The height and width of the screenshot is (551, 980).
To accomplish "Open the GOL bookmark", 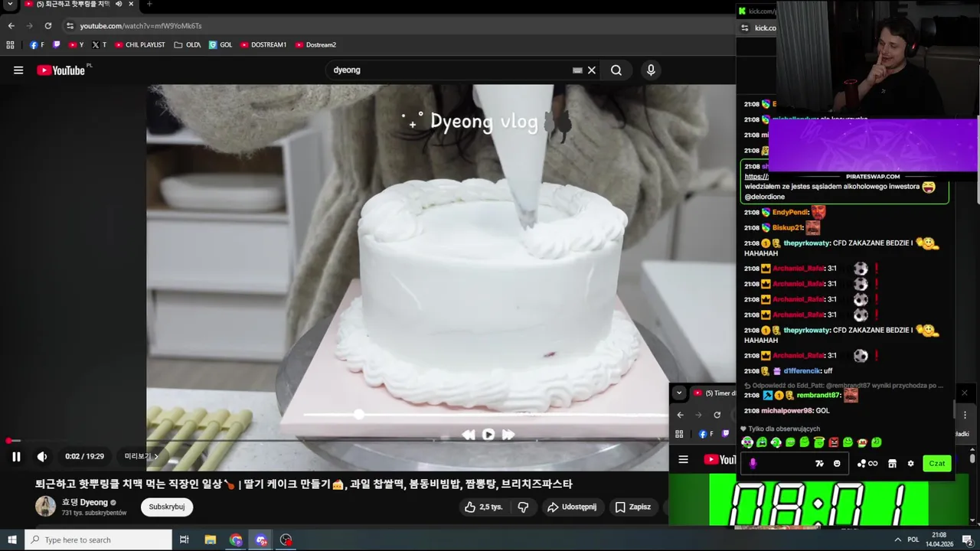I will tap(220, 45).
